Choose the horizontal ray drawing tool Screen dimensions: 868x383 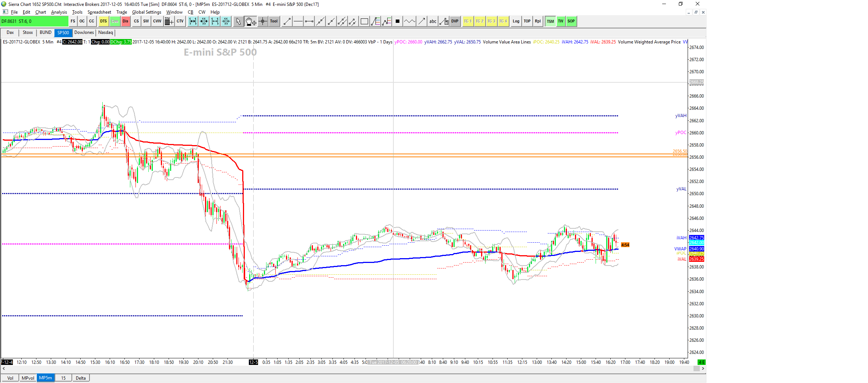309,21
